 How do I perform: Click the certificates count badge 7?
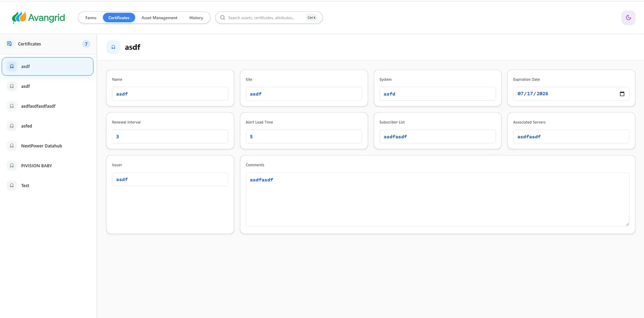86,44
